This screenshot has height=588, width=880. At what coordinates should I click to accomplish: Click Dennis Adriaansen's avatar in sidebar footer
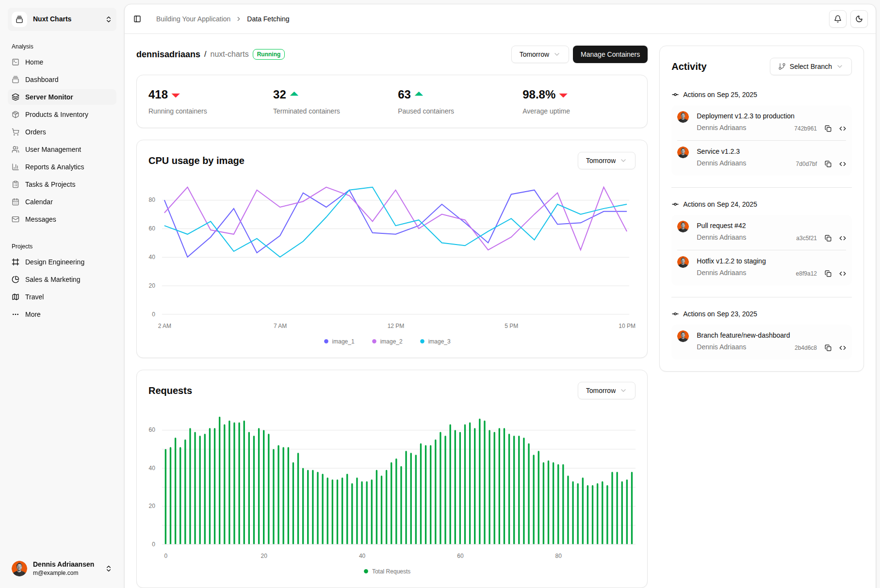coord(19,568)
